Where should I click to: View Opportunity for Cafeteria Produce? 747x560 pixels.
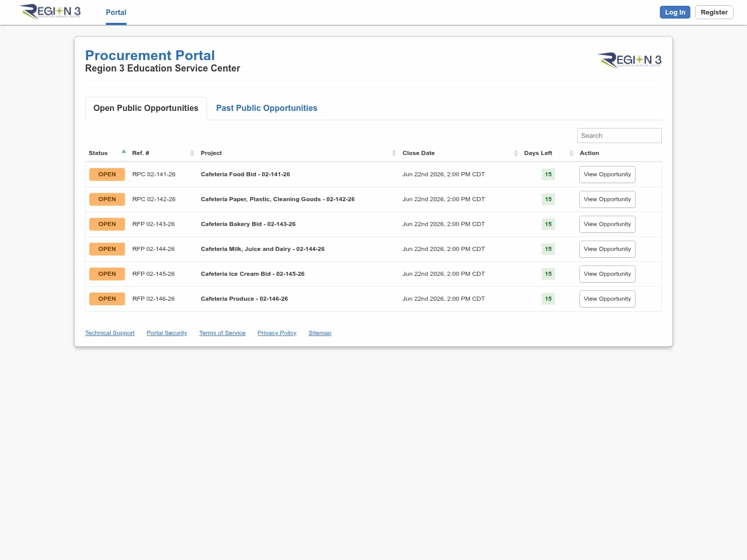tap(607, 299)
